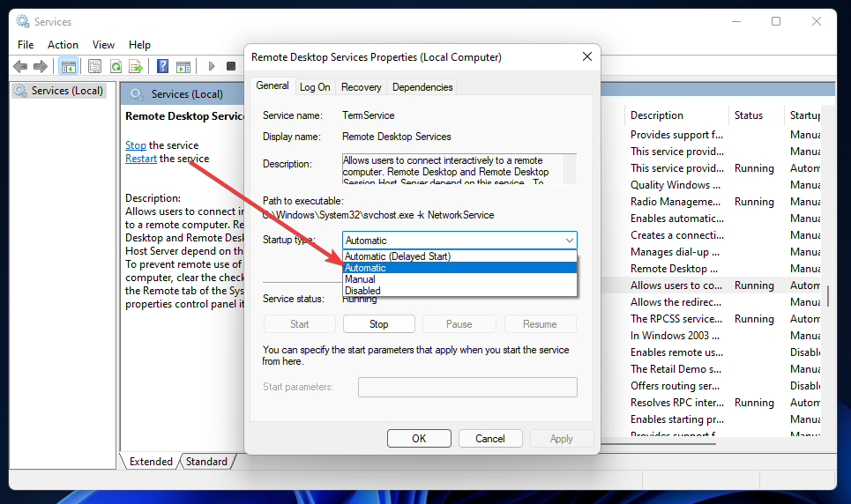851x504 pixels.
Task: Select the 'Quality Windows ...' service row
Action: (711, 185)
